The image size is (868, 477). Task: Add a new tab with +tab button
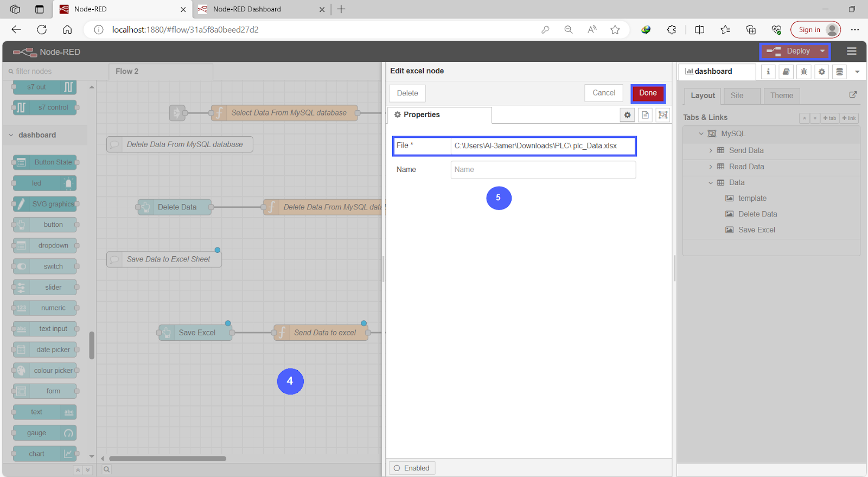pyautogui.click(x=829, y=118)
